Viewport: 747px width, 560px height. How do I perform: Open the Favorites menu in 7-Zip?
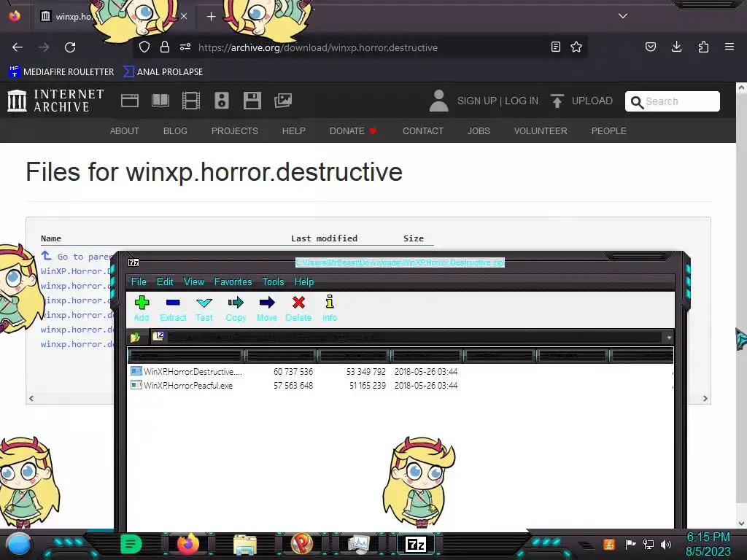[233, 282]
